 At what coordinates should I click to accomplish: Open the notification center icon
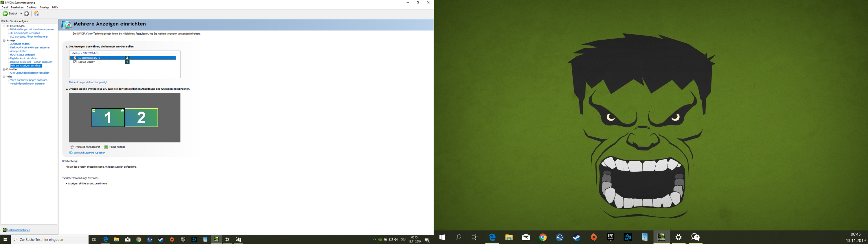[x=427, y=240]
